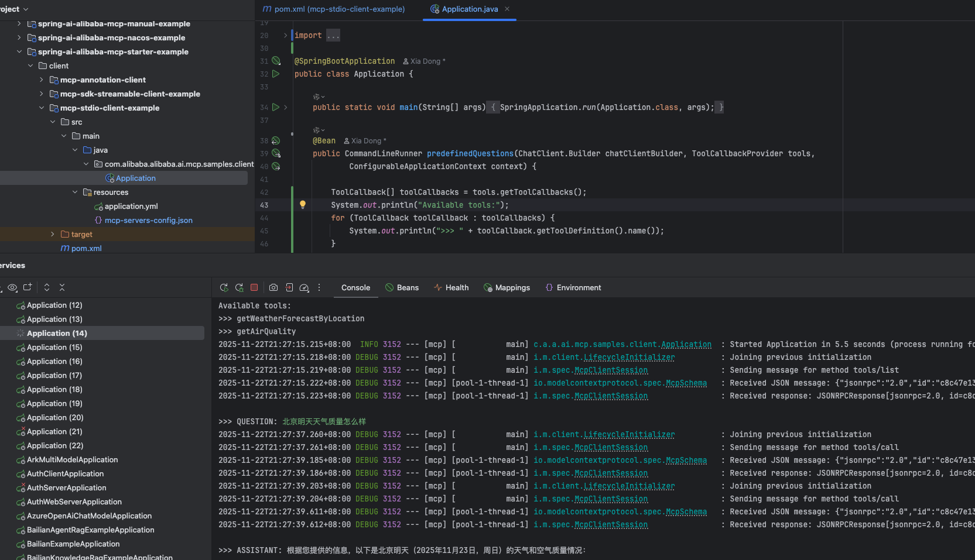Screen dimensions: 975x560
Task: Click the Add Service icon in Services toolbar
Action: (x=28, y=287)
